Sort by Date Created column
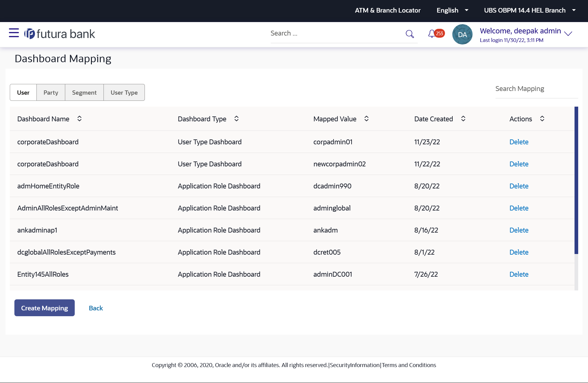The image size is (588, 383). tap(463, 119)
